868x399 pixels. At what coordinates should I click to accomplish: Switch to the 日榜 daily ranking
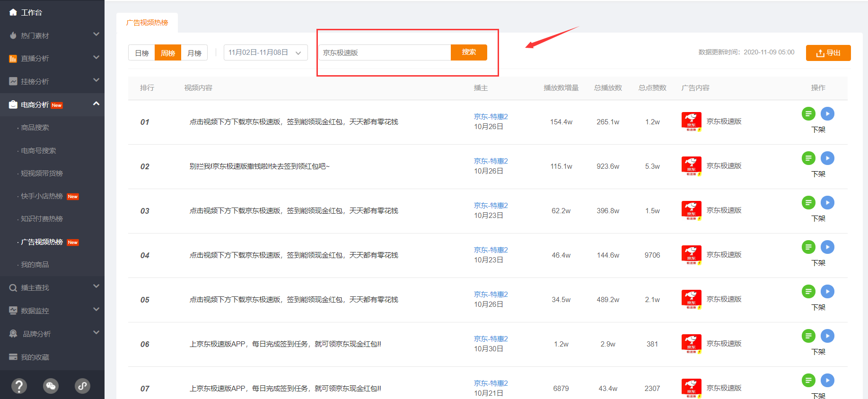(x=141, y=52)
